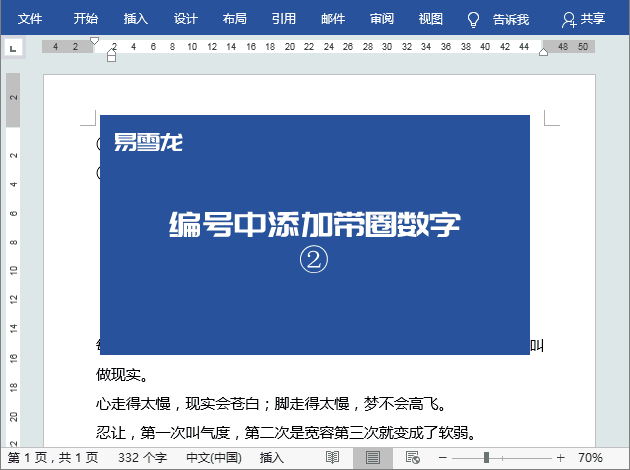This screenshot has height=470, width=630.
Task: Click the 易雪龙 logo text on banner
Action: (x=148, y=142)
